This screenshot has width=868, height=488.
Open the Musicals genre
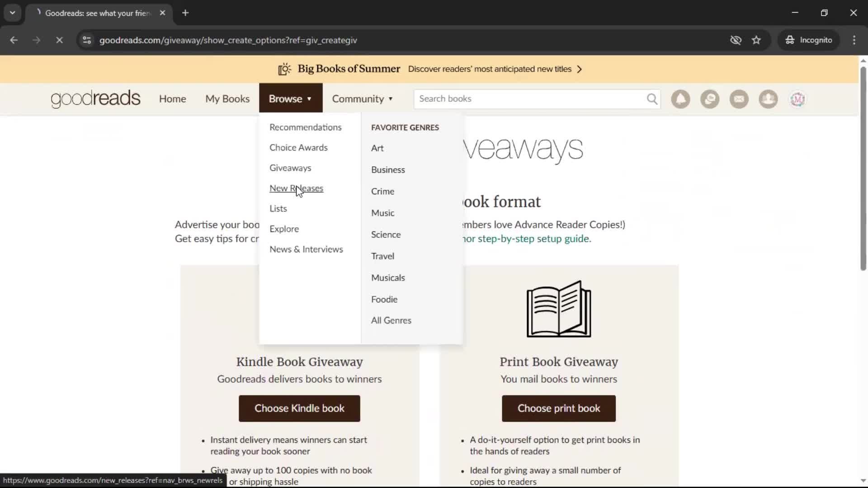(388, 278)
